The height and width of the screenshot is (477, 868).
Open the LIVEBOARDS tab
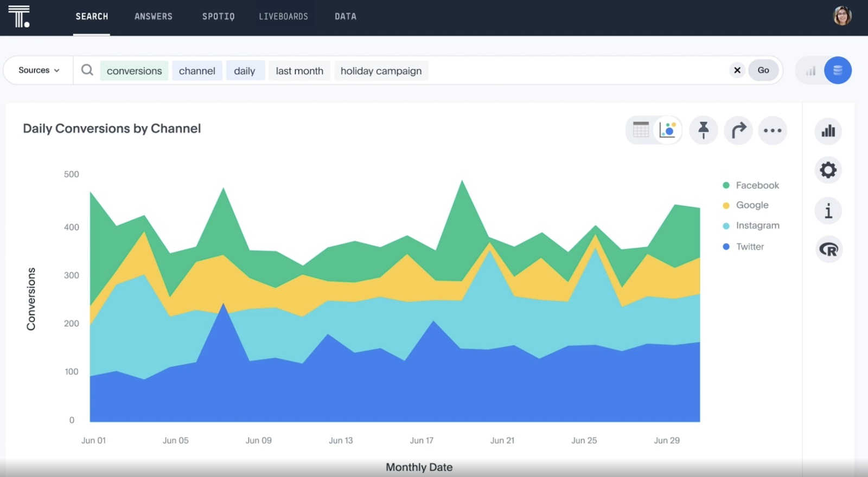pos(283,16)
